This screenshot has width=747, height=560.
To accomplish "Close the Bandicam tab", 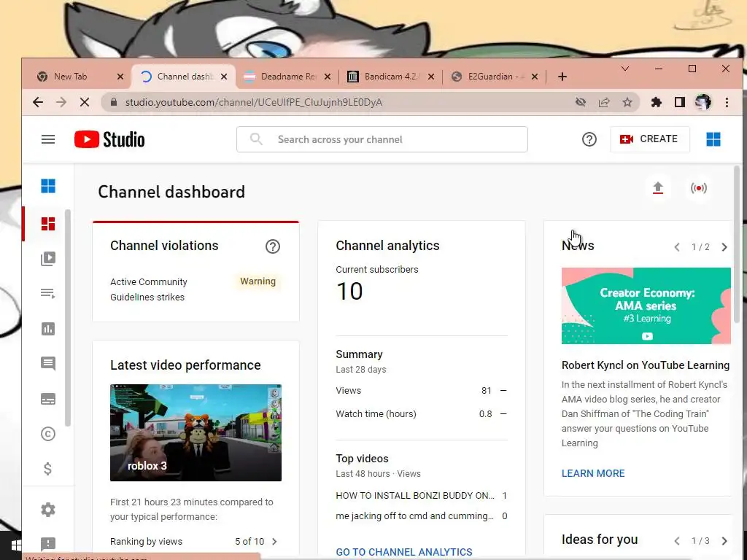I will pos(430,76).
